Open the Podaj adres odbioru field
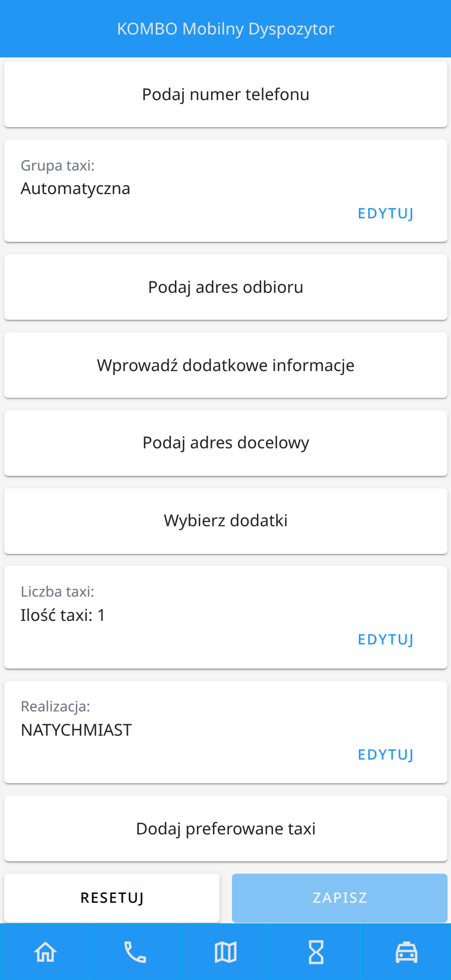This screenshot has width=451, height=980. 225,287
